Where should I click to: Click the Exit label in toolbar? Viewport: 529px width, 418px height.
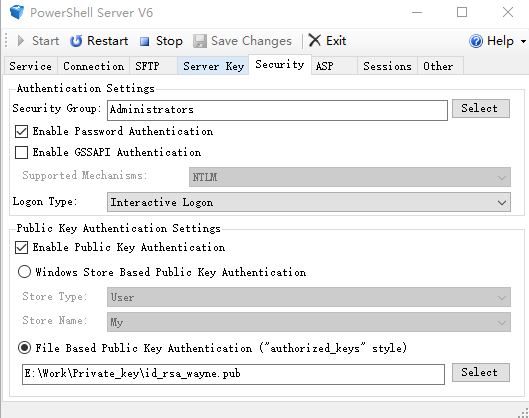coord(336,41)
